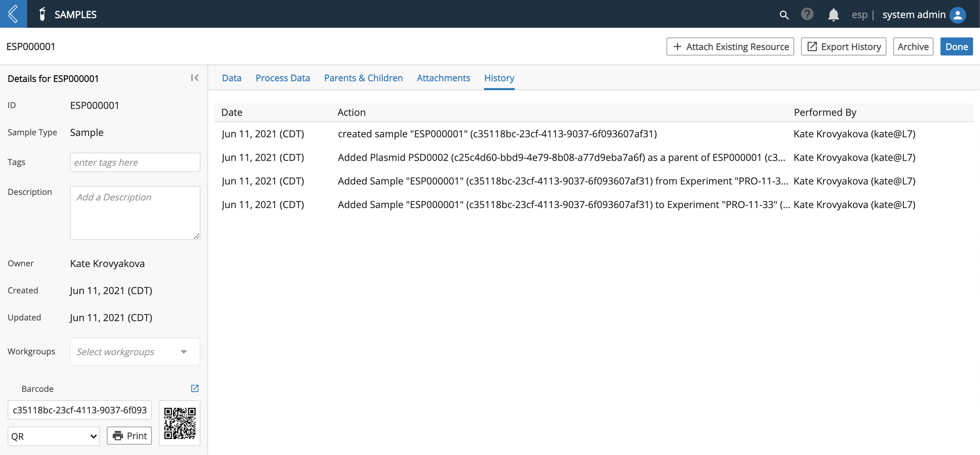This screenshot has width=980, height=455.
Task: Click the Description field label
Action: [30, 191]
